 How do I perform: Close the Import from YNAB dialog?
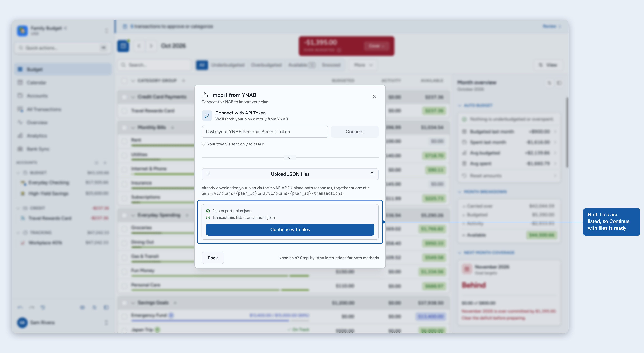(x=374, y=96)
